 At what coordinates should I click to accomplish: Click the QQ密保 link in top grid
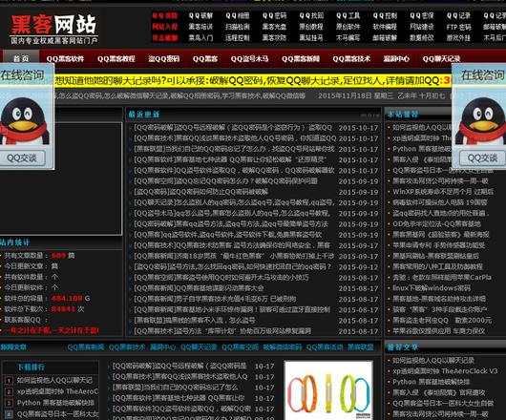(421, 15)
